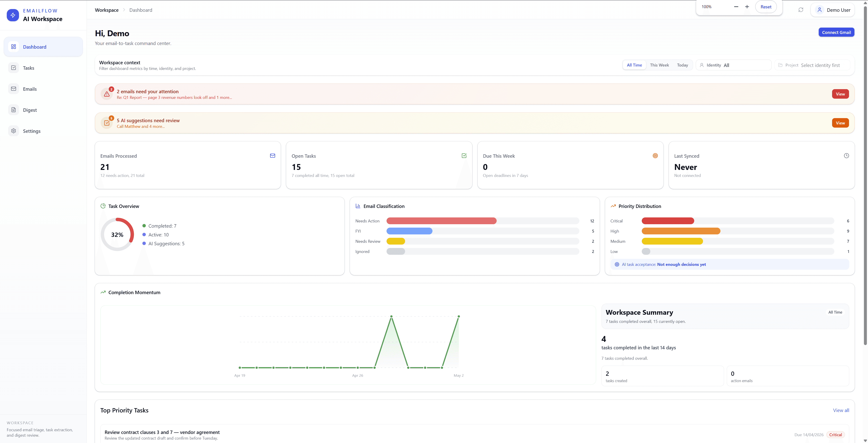Open Settings from the sidebar
This screenshot has width=868, height=443.
pyautogui.click(x=43, y=131)
